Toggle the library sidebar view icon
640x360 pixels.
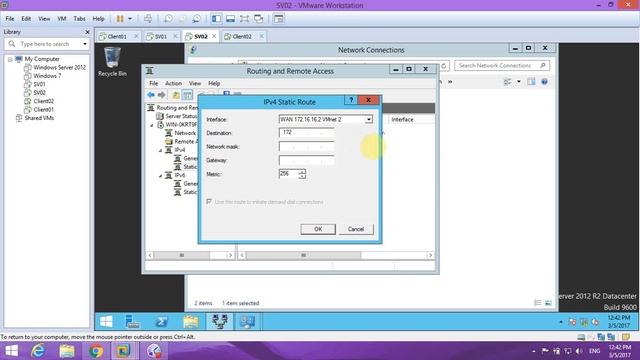[x=216, y=19]
